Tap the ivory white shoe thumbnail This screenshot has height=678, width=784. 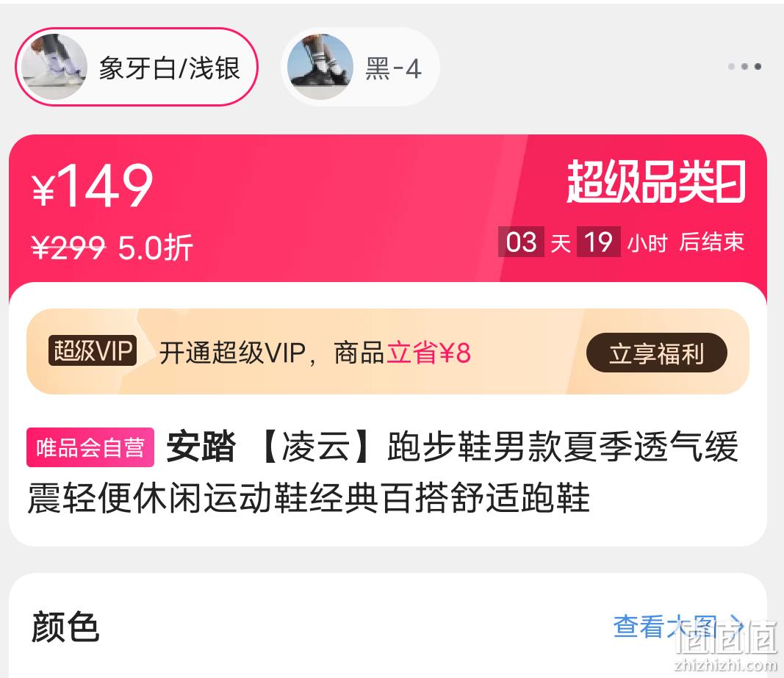54,67
